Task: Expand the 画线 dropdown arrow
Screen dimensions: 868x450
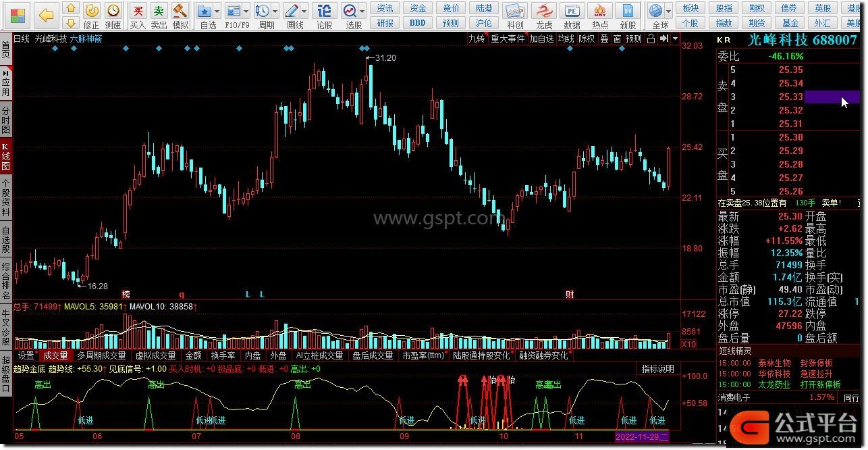Action: click(x=304, y=11)
